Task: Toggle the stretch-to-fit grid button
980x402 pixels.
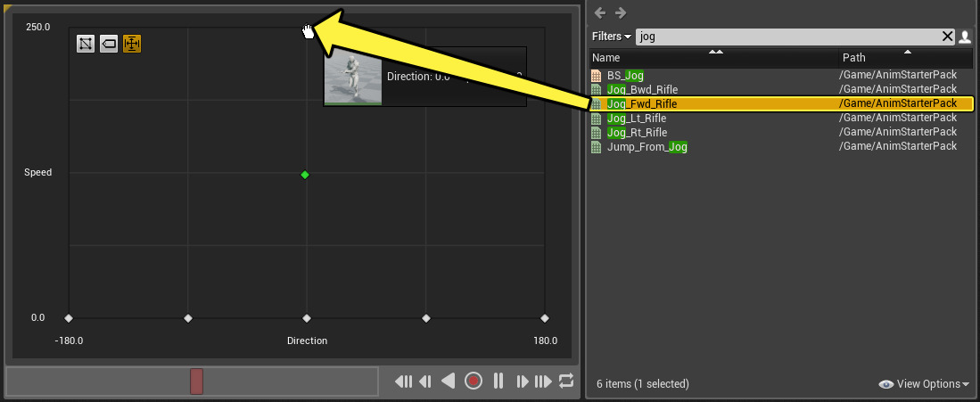Action: pos(132,44)
